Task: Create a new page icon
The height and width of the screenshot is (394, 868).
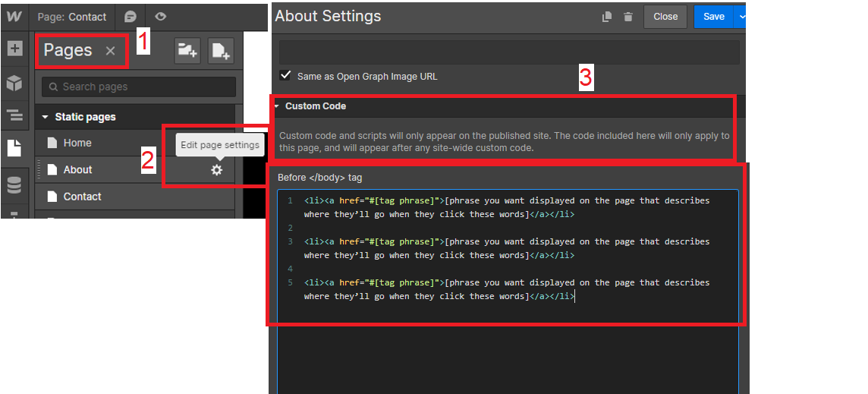Action: 221,52
